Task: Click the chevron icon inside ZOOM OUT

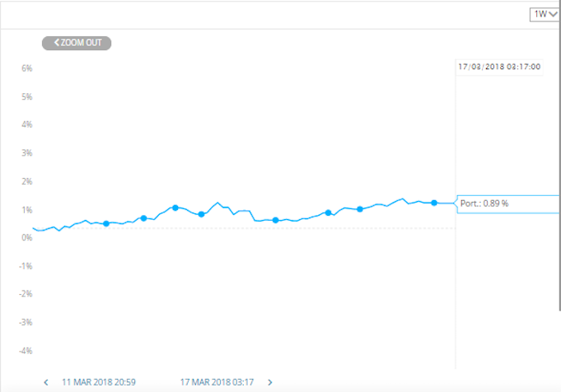Action: [x=57, y=43]
